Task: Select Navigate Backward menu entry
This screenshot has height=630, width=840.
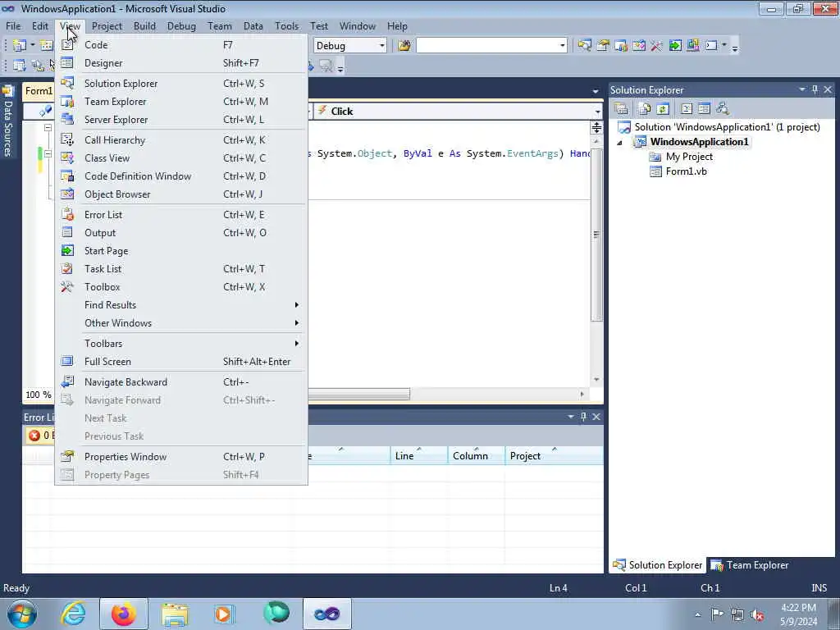Action: point(181,382)
